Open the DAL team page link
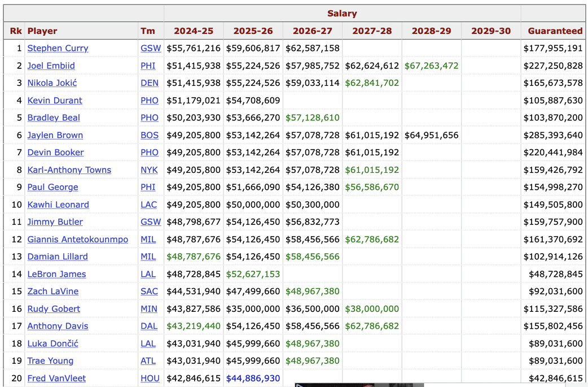This screenshot has height=387, width=588. 149,326
